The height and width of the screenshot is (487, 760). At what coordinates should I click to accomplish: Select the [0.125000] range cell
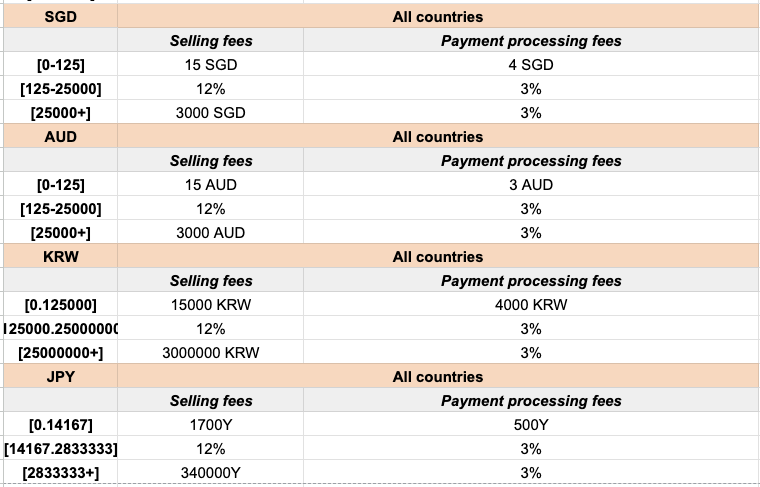[60, 305]
